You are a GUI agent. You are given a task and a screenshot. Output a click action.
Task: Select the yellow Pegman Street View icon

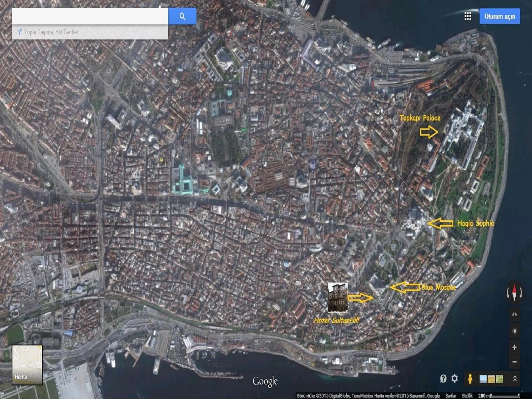point(470,379)
